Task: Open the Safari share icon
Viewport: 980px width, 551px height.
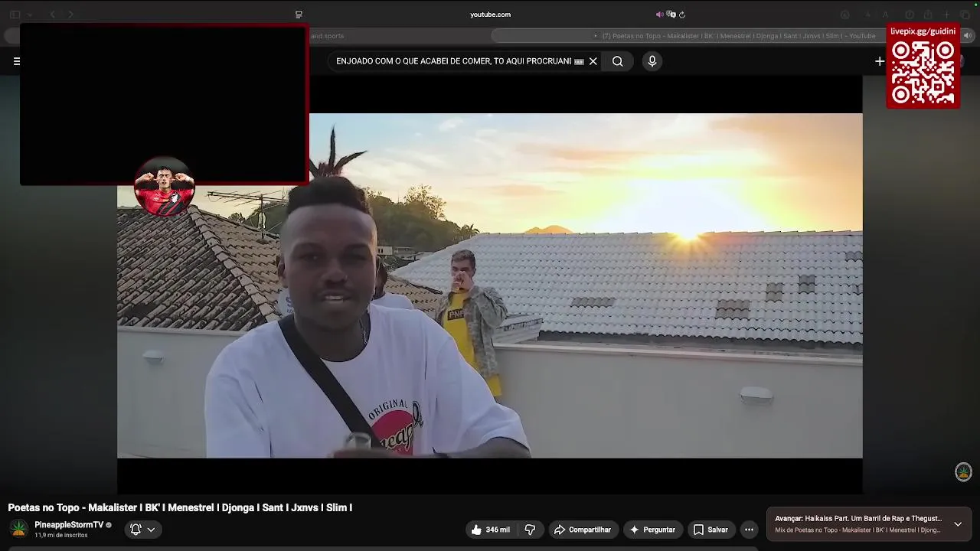Action: 928,15
